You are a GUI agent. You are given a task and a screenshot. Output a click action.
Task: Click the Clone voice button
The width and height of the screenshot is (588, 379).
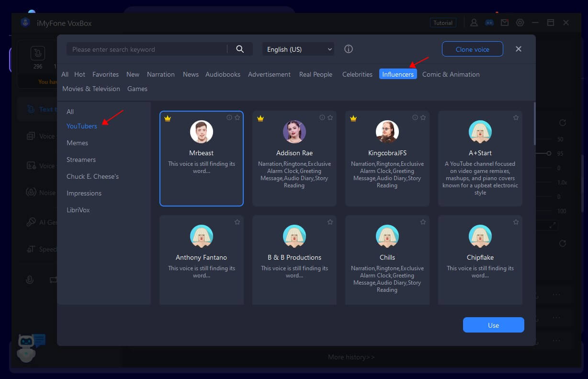[x=472, y=49]
